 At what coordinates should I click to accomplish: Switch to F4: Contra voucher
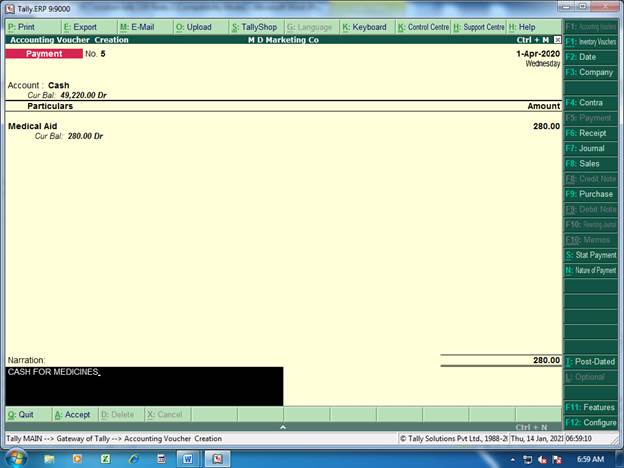click(591, 103)
